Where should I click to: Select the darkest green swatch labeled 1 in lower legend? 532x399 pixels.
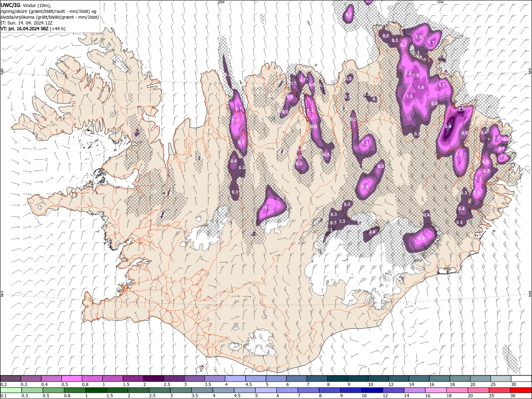coord(96,390)
